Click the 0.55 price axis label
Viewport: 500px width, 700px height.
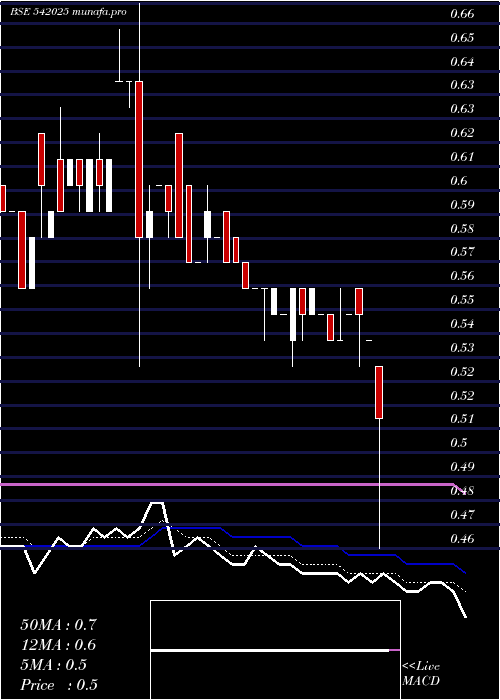(462, 299)
